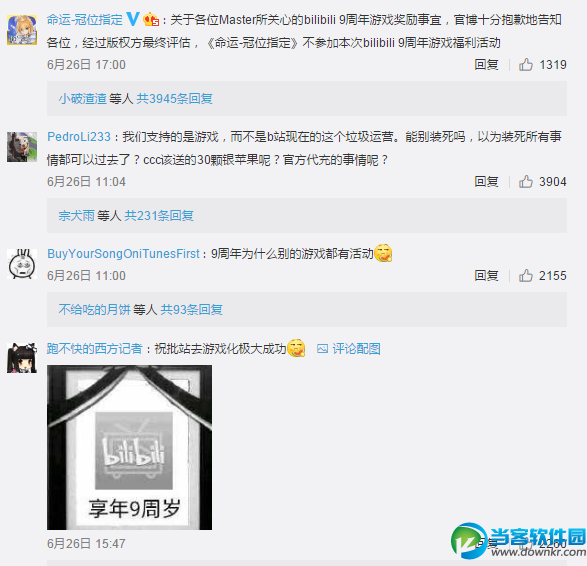587x566 pixels.
Task: Reply to BuyYourSongOniTunesFirst's comment via 回复
Action: coord(486,276)
